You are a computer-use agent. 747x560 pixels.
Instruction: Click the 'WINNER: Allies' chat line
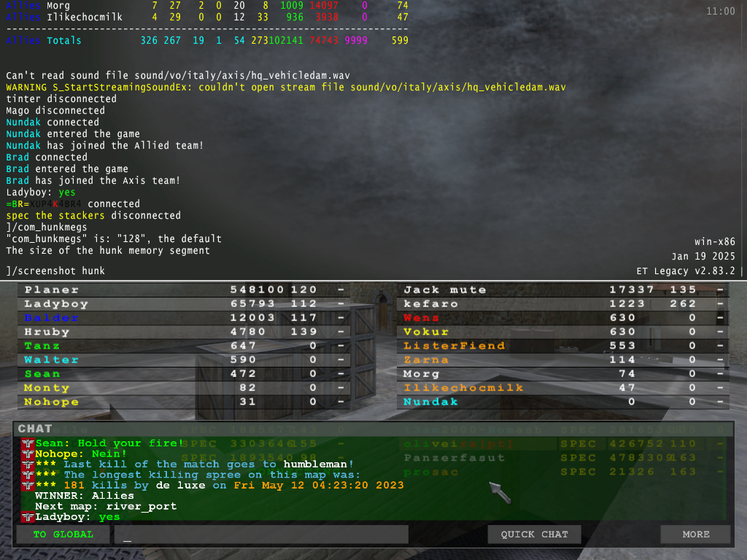[85, 496]
